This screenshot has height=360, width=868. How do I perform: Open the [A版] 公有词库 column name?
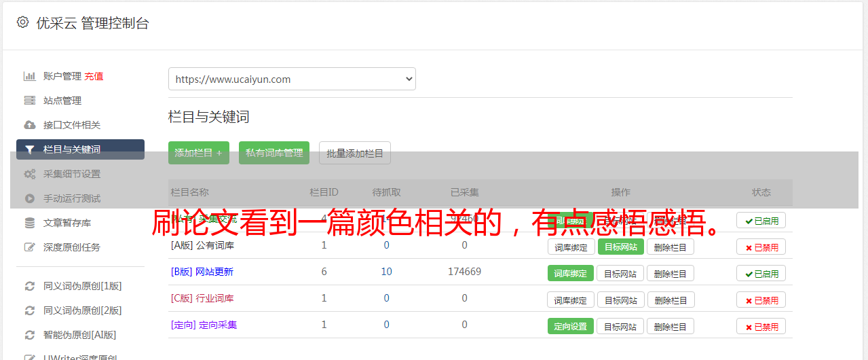203,245
